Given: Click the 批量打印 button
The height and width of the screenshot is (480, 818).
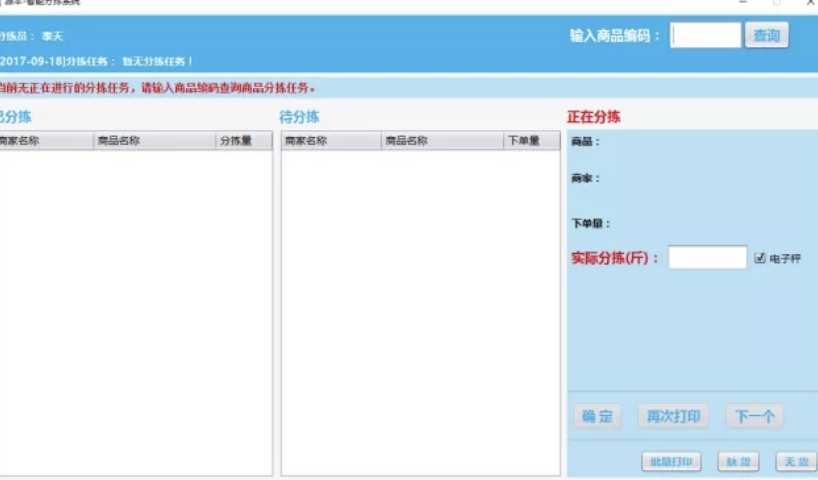Looking at the screenshot, I should click(x=671, y=461).
